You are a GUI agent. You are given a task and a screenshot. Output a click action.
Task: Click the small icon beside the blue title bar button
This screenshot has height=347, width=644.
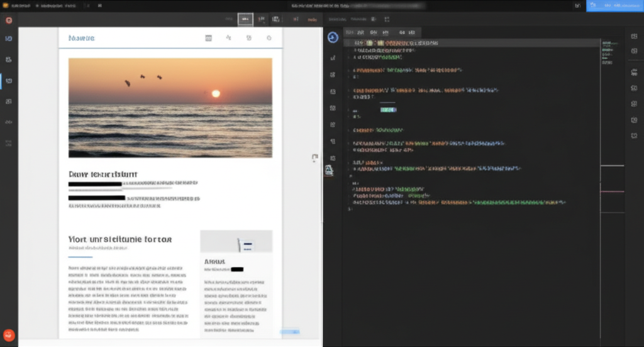577,5
